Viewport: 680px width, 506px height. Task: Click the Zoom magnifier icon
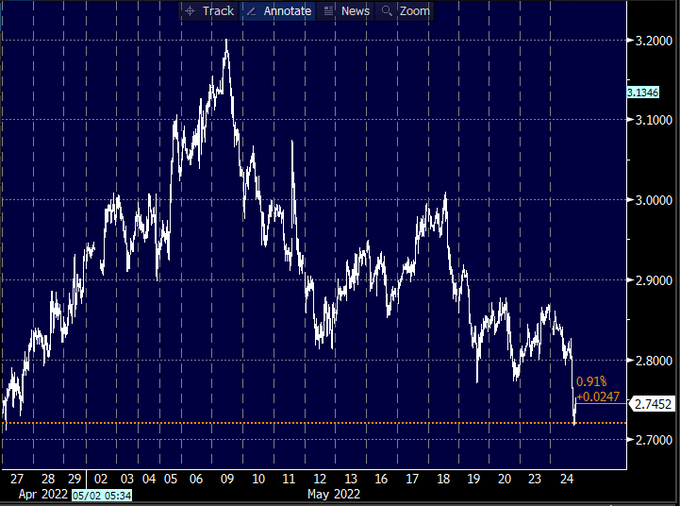click(386, 11)
